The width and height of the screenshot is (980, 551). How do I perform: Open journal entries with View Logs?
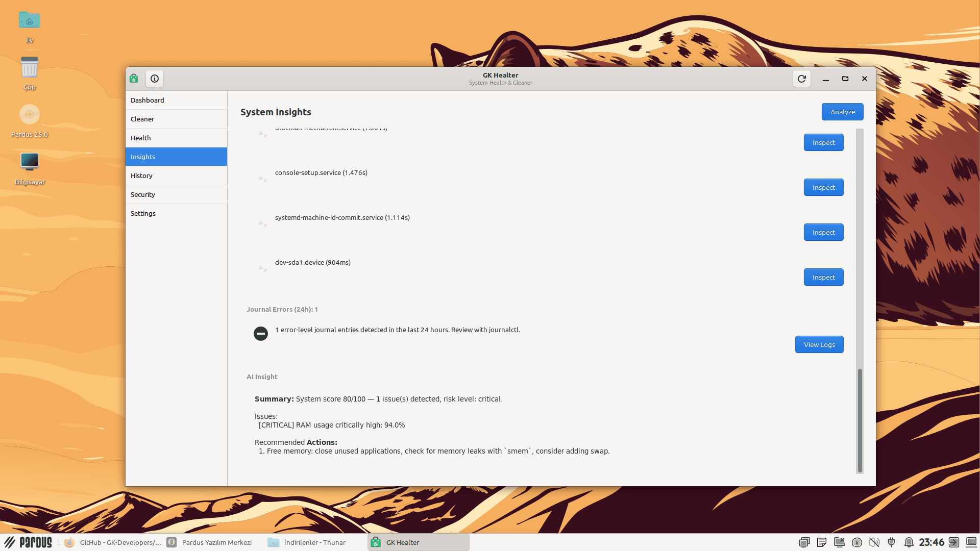[x=819, y=344]
